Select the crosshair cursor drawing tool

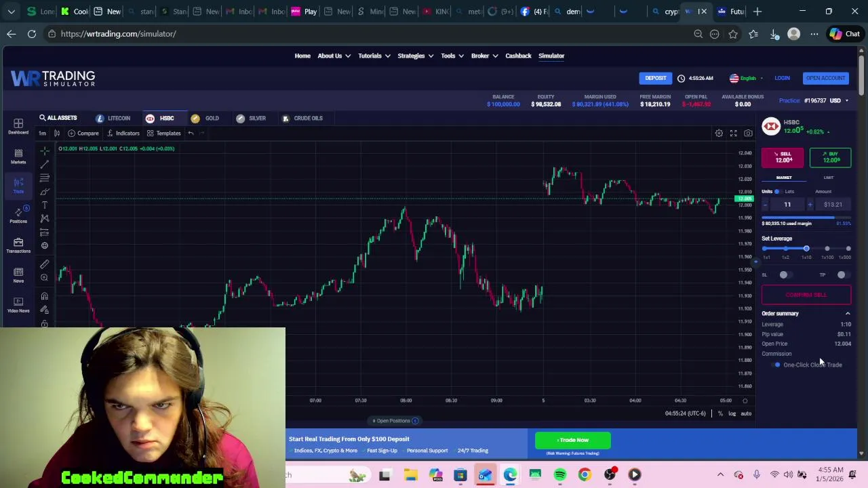[x=45, y=150]
